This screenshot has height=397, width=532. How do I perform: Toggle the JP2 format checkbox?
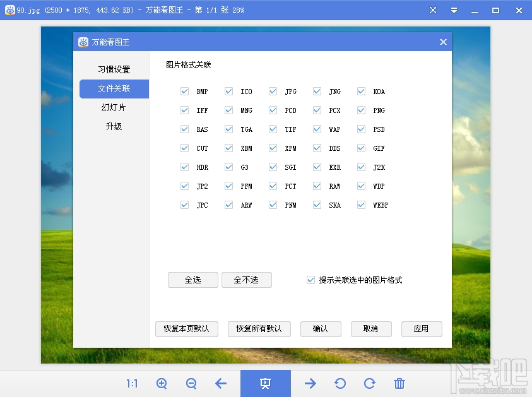pyautogui.click(x=184, y=186)
